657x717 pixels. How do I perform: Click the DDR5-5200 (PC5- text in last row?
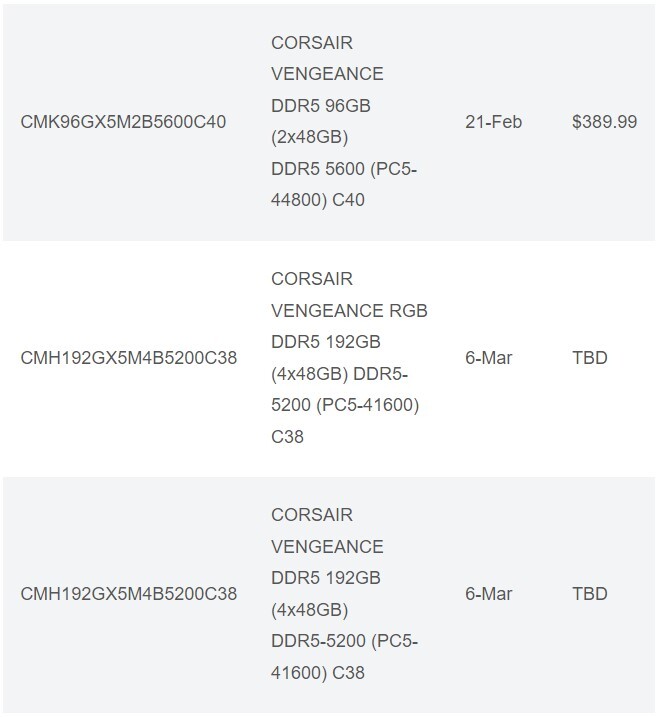point(344,641)
